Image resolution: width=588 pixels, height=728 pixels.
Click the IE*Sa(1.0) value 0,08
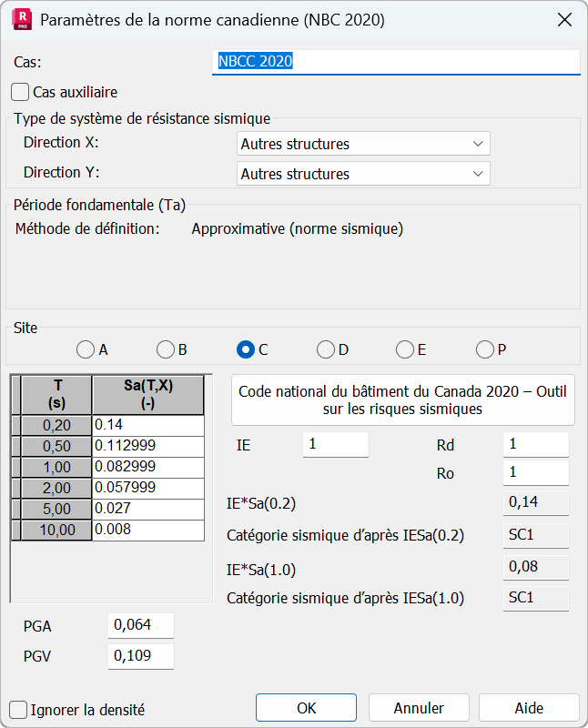[x=536, y=567]
